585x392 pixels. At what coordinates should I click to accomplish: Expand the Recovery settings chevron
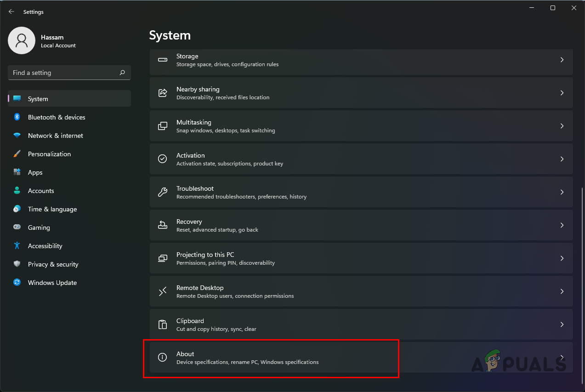coord(562,225)
